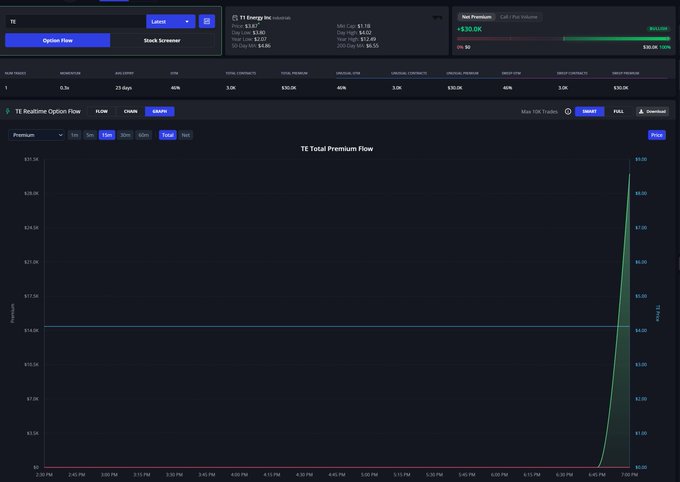Click the chart icon button beside Latest
Screen dimensions: 680x482
click(207, 21)
